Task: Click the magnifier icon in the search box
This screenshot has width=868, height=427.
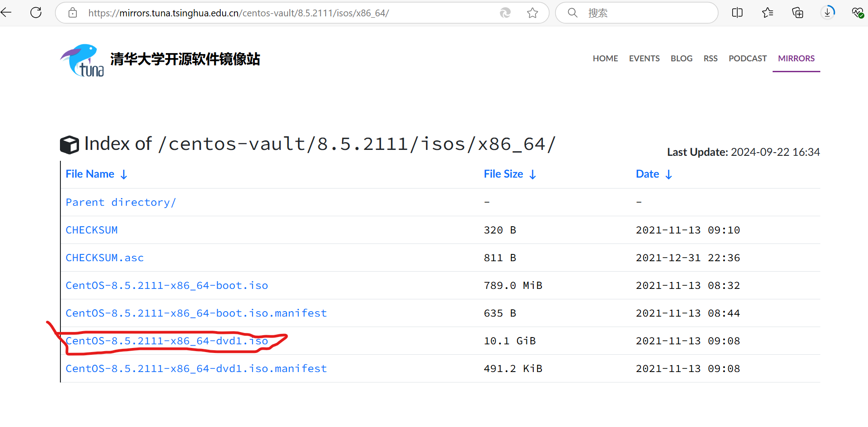Action: pos(573,13)
